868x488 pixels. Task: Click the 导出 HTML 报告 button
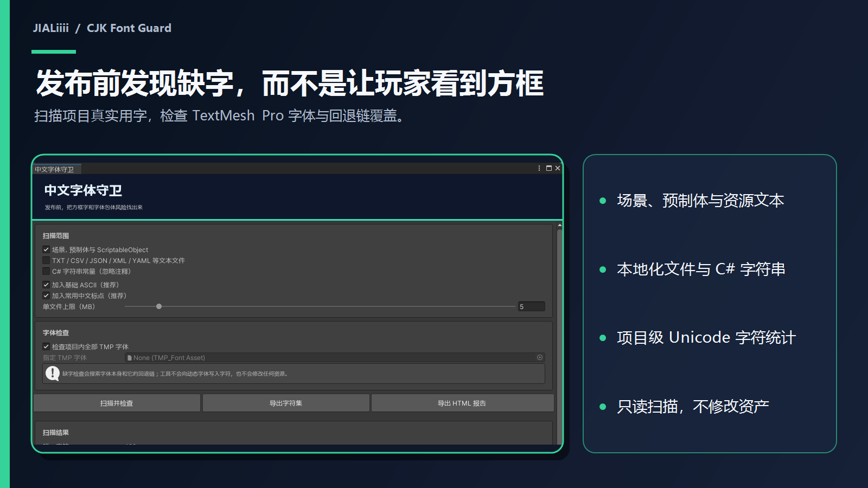[x=462, y=403]
